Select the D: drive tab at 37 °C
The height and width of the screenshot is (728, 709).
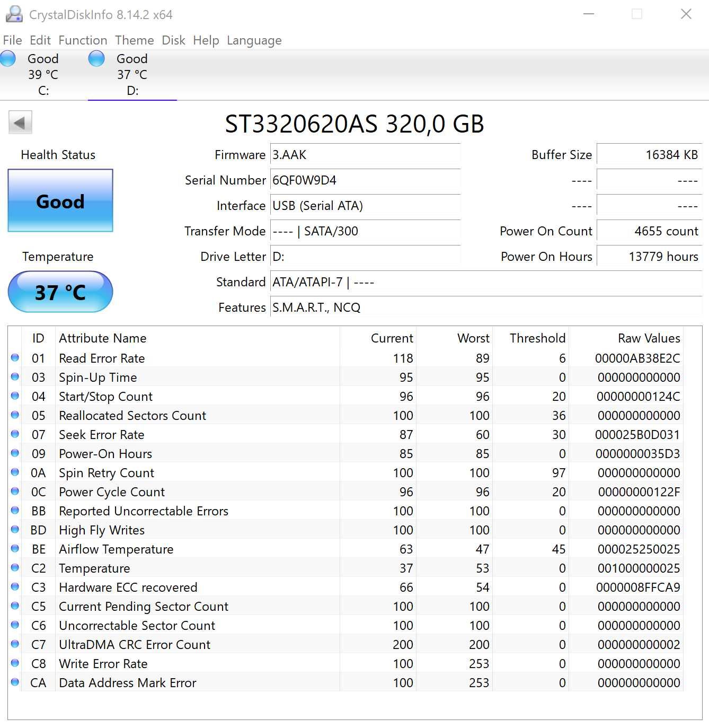pyautogui.click(x=132, y=74)
